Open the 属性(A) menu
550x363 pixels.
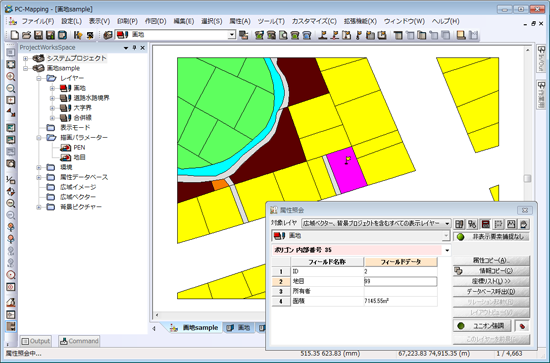tap(240, 21)
